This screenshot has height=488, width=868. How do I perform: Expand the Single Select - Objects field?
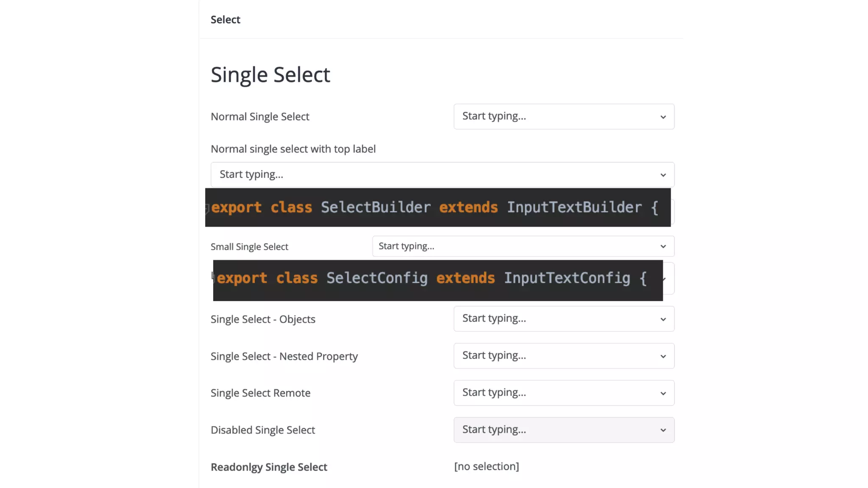coord(551,319)
